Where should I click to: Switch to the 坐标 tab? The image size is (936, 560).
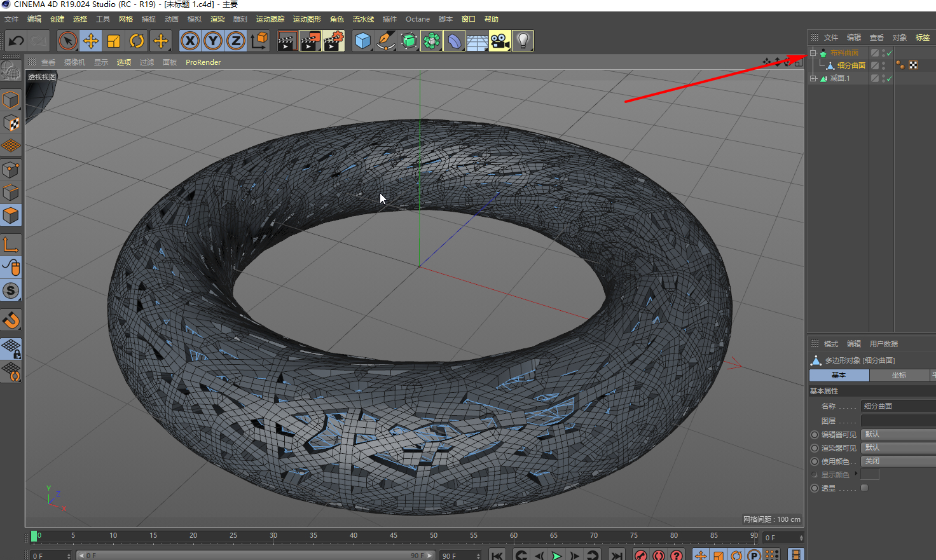tap(899, 376)
